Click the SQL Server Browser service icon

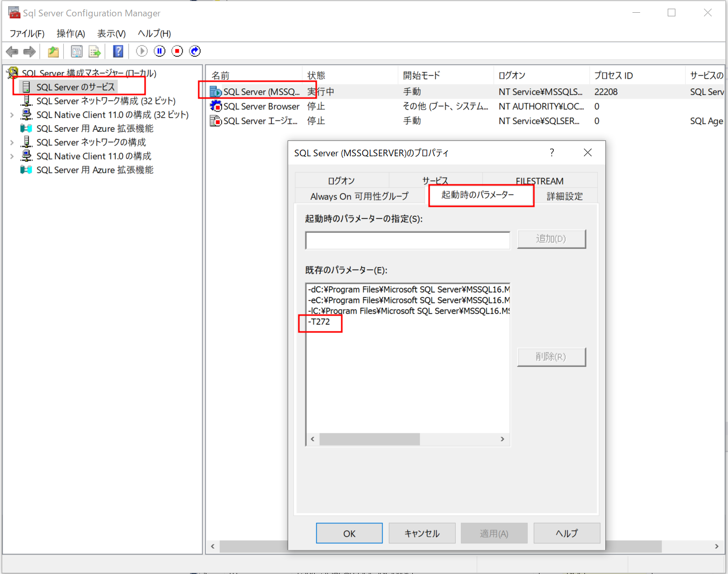pyautogui.click(x=216, y=106)
